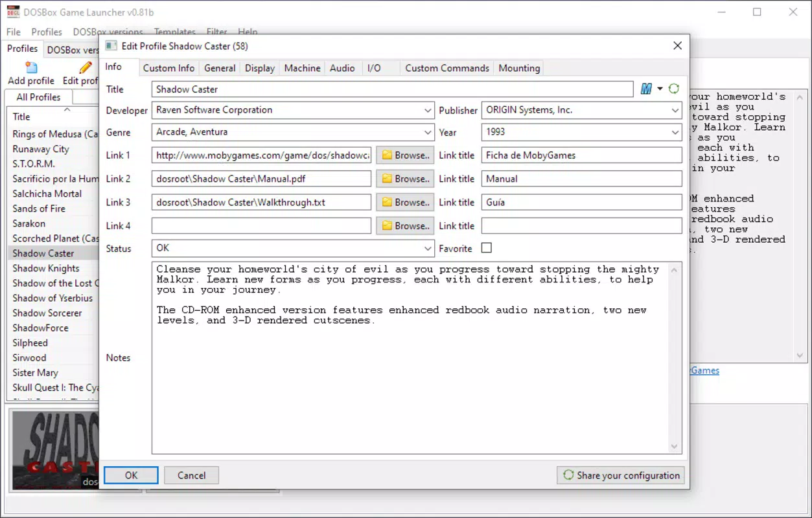The width and height of the screenshot is (812, 518).
Task: Select the Profiles tab in main window
Action: [x=22, y=49]
